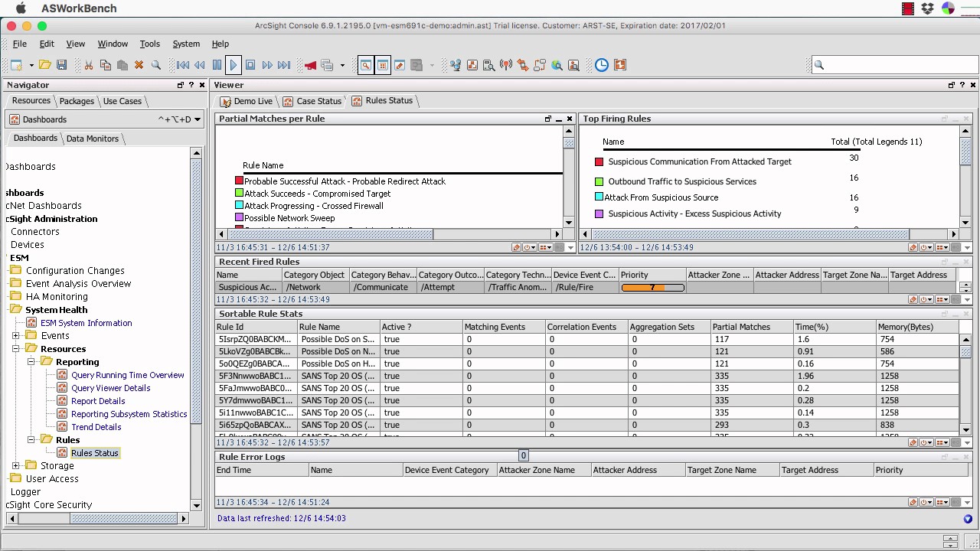The image size is (980, 551).
Task: Open Reporting Subsystem Statistics dashboard
Action: coord(129,414)
